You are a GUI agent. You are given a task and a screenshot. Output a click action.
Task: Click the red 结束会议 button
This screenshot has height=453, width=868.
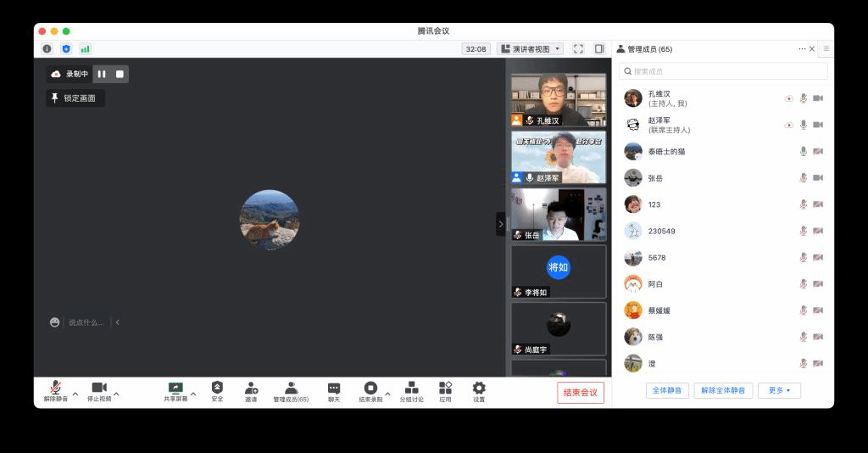coord(581,392)
